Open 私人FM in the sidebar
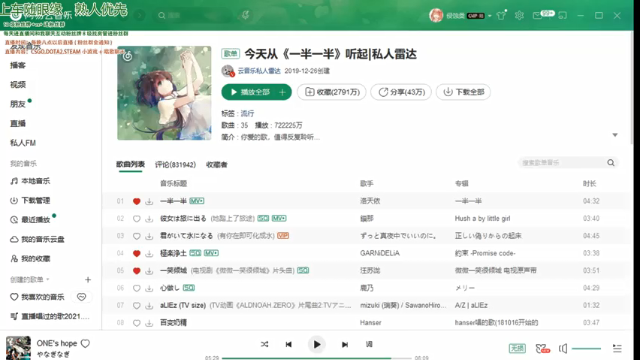640x360 pixels. (23, 143)
